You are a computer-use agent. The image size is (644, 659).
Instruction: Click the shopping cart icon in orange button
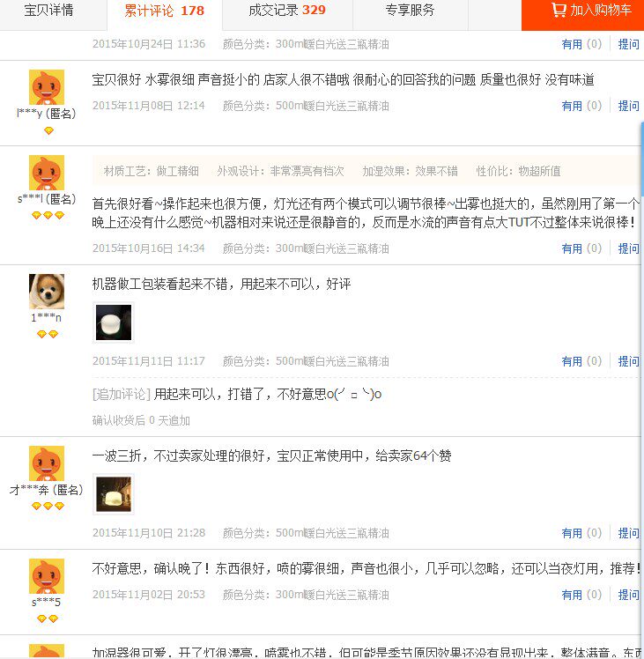(x=559, y=9)
